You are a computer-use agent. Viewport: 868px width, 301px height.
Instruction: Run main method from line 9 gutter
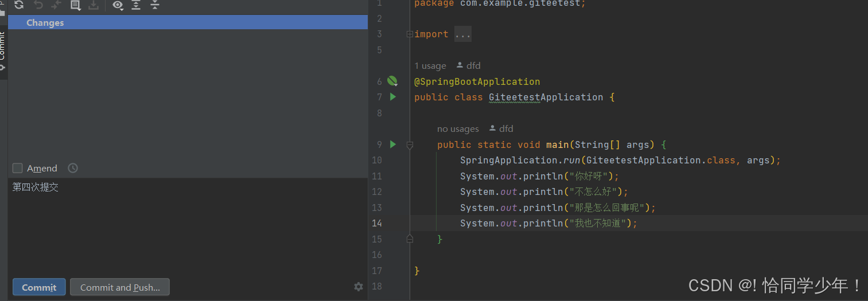click(393, 144)
